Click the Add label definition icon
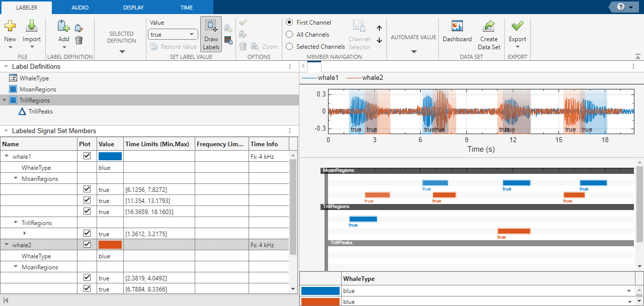This screenshot has height=306, width=644. [63, 27]
